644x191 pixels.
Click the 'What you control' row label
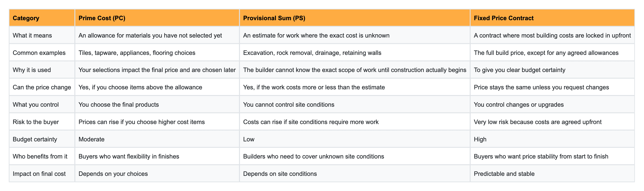pos(36,104)
